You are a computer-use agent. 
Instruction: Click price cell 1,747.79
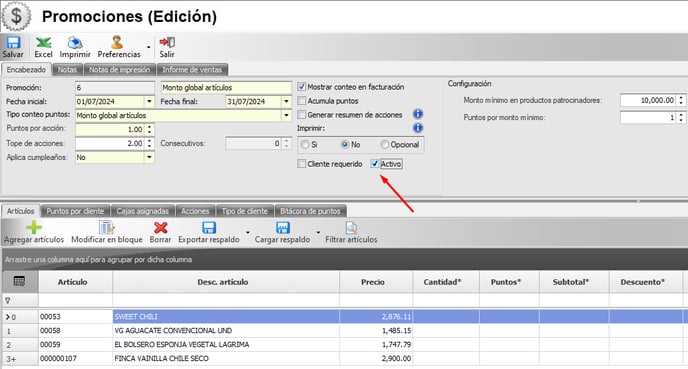click(376, 344)
